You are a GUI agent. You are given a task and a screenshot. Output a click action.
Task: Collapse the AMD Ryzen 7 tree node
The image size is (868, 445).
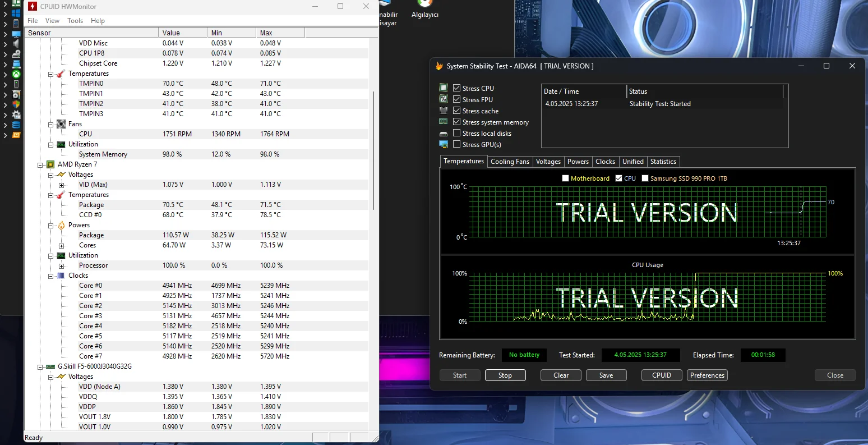pos(40,164)
